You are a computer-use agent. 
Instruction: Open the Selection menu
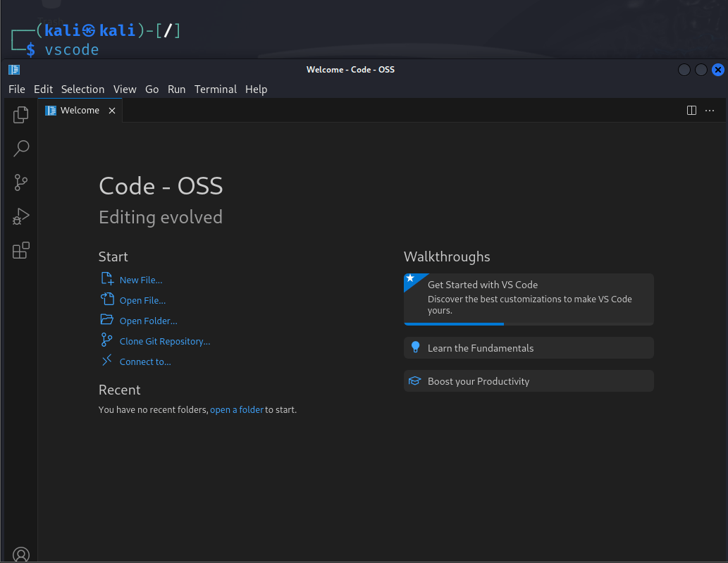coord(82,89)
